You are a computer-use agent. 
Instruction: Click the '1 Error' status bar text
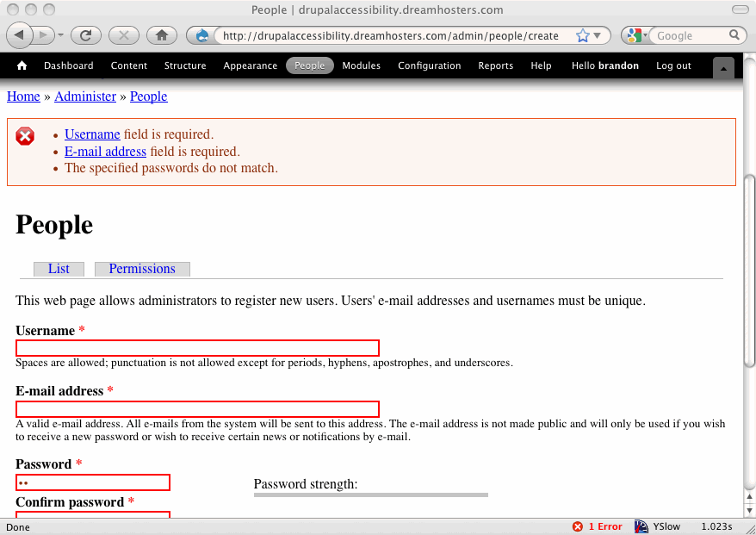tap(605, 526)
